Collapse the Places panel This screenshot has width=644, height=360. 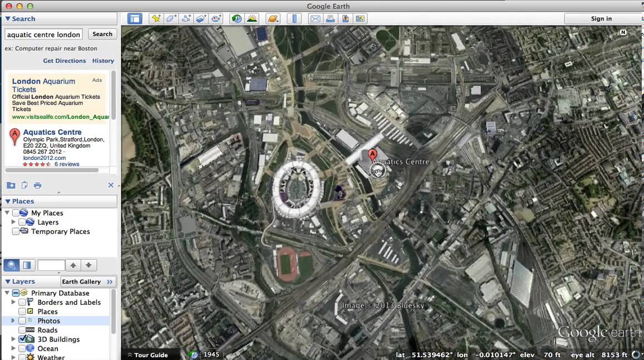(x=8, y=201)
